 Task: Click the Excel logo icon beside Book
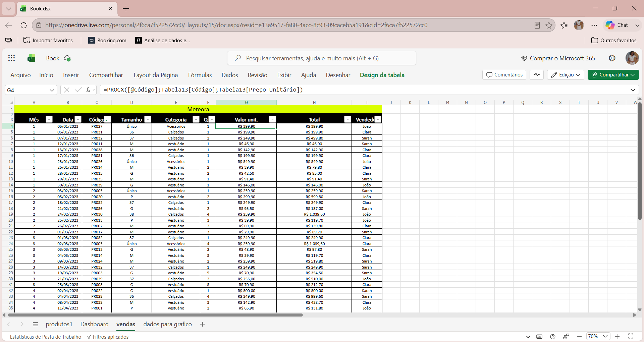[32, 58]
